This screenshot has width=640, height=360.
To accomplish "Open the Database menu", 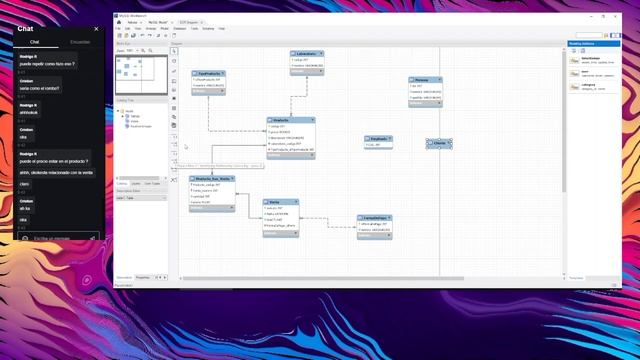I will [180, 29].
